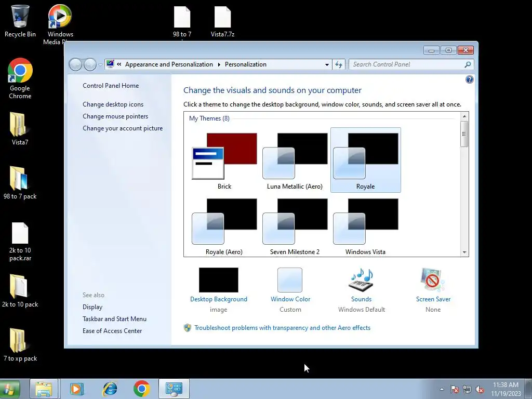Open Ease of Access Center link
532x399 pixels.
tap(112, 331)
